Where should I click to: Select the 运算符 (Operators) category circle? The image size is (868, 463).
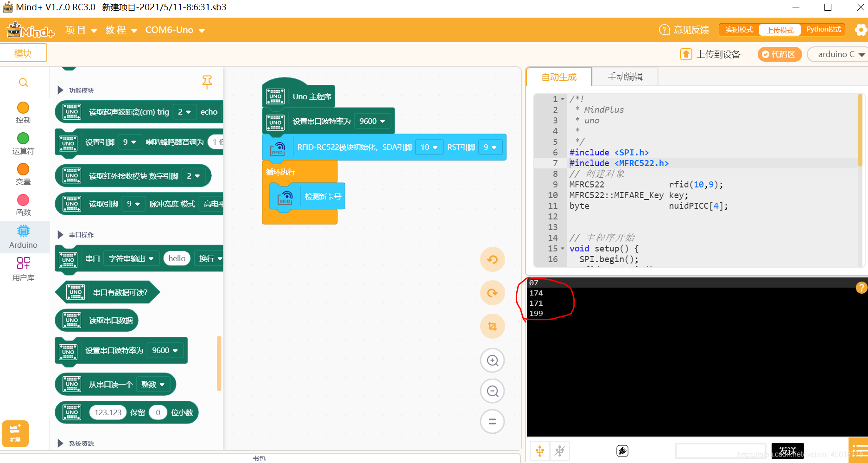point(23,138)
